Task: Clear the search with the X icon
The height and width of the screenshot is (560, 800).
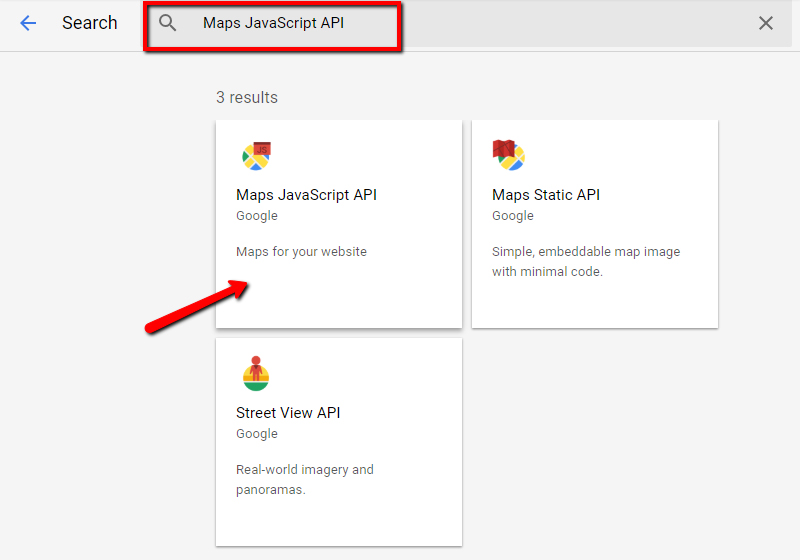Action: pos(765,23)
